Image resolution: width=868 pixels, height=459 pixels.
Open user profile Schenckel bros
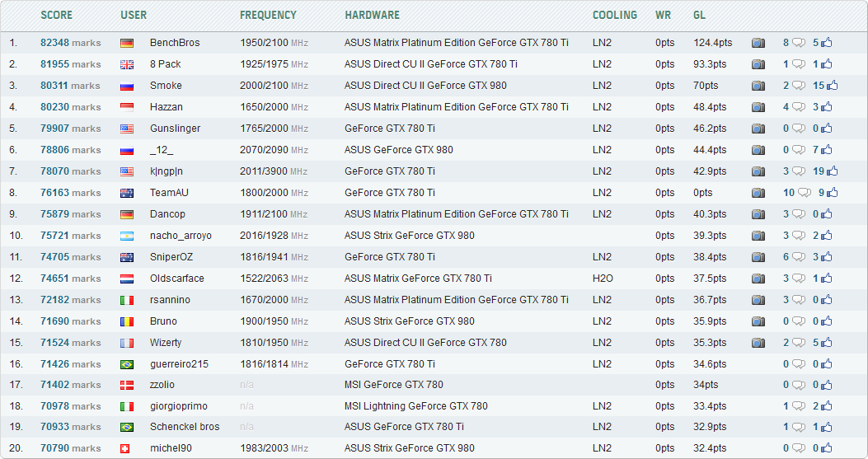tap(185, 427)
